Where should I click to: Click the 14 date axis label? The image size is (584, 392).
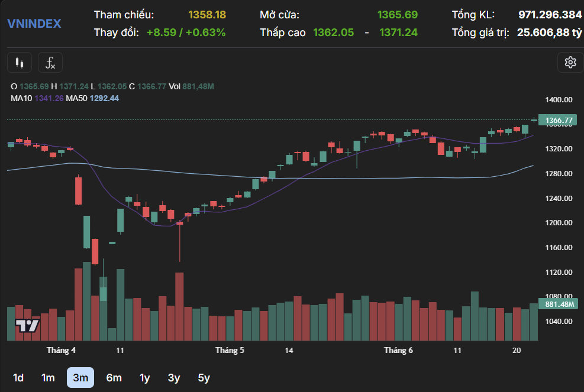pos(289,350)
